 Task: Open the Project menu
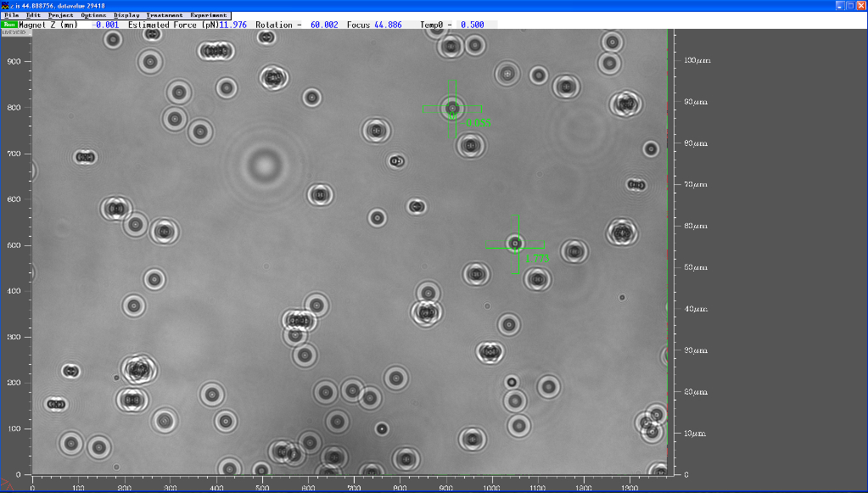60,15
